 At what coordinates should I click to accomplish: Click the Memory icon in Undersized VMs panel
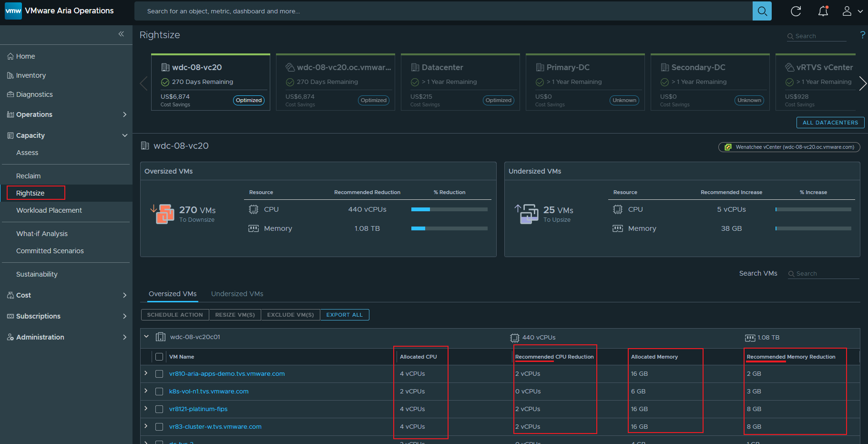[618, 228]
